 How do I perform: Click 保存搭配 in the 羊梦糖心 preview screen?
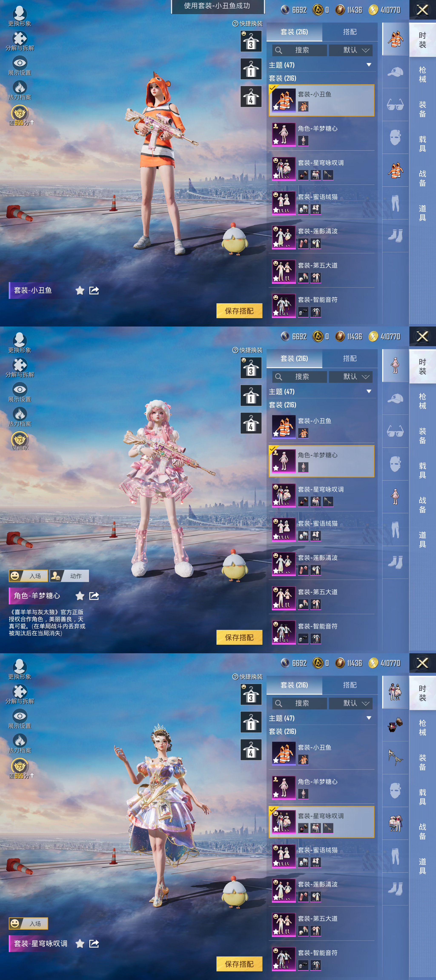[239, 637]
